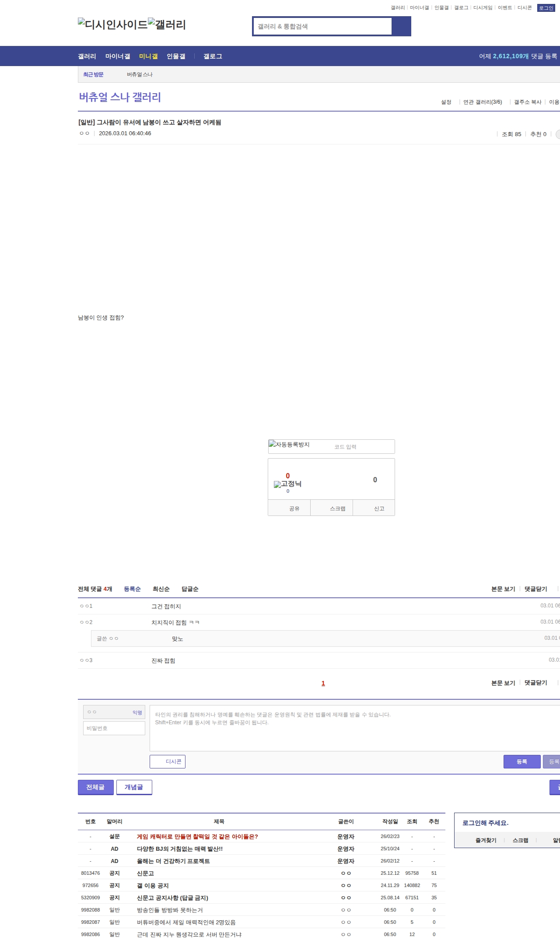
Task: Click the 고정닉 icon in the recommend box
Action: [x=287, y=484]
